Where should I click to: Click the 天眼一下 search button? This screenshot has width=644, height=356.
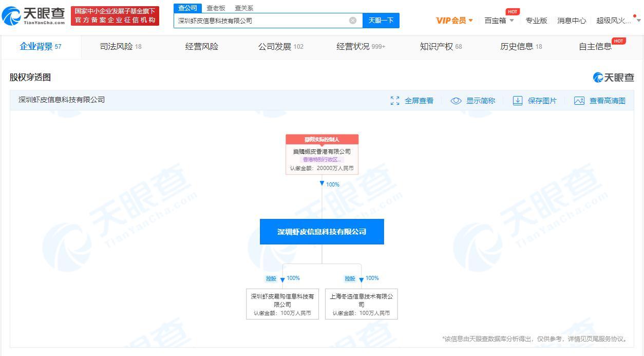pos(381,21)
